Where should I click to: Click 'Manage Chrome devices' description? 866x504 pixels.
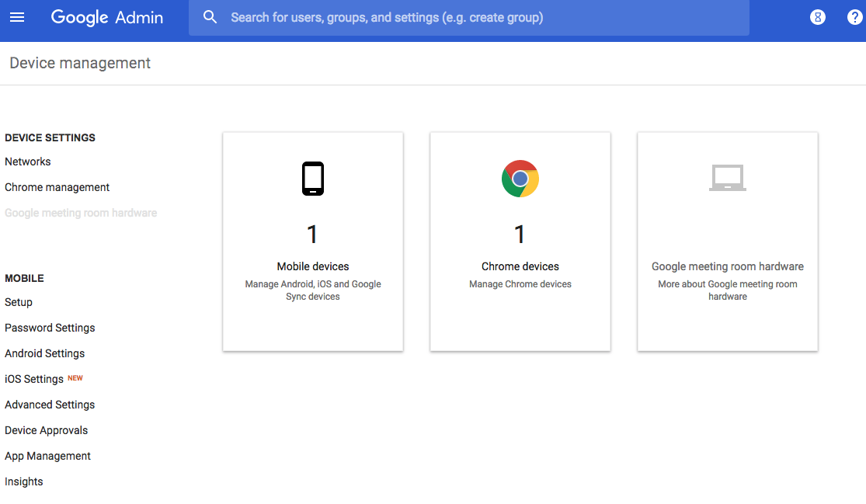click(520, 284)
